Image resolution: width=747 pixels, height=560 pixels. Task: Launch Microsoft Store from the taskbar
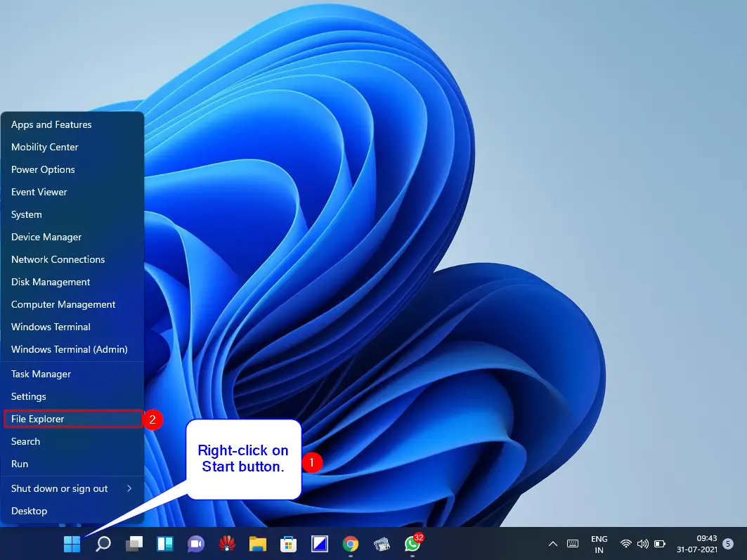[x=288, y=543]
